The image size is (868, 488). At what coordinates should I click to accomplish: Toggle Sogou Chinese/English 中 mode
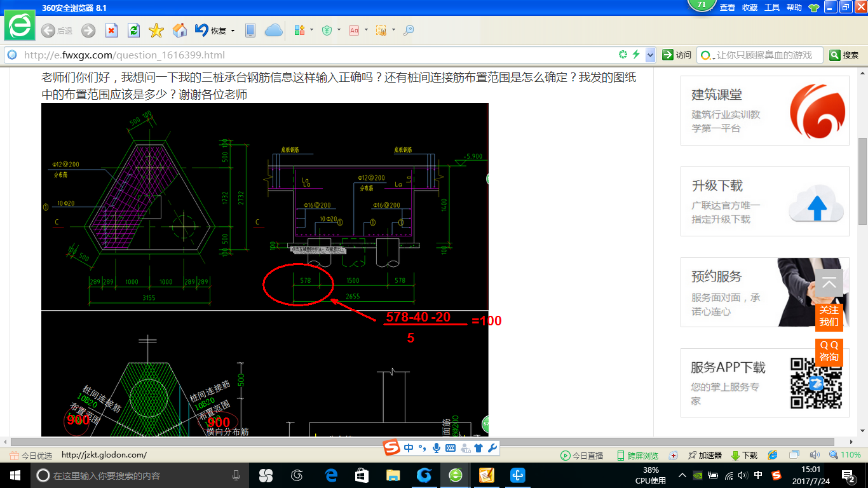(409, 448)
